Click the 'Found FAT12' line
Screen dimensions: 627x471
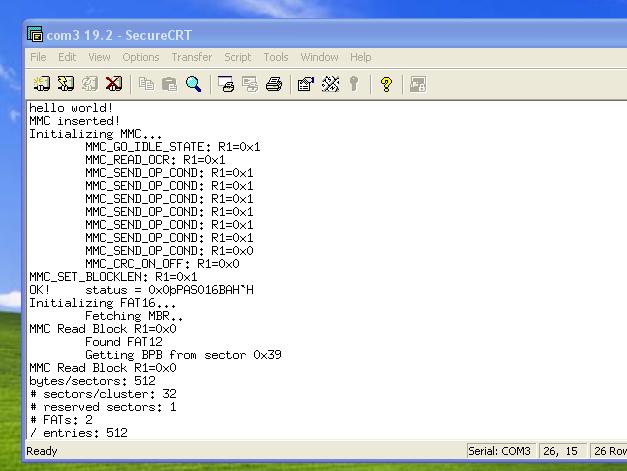click(x=124, y=342)
